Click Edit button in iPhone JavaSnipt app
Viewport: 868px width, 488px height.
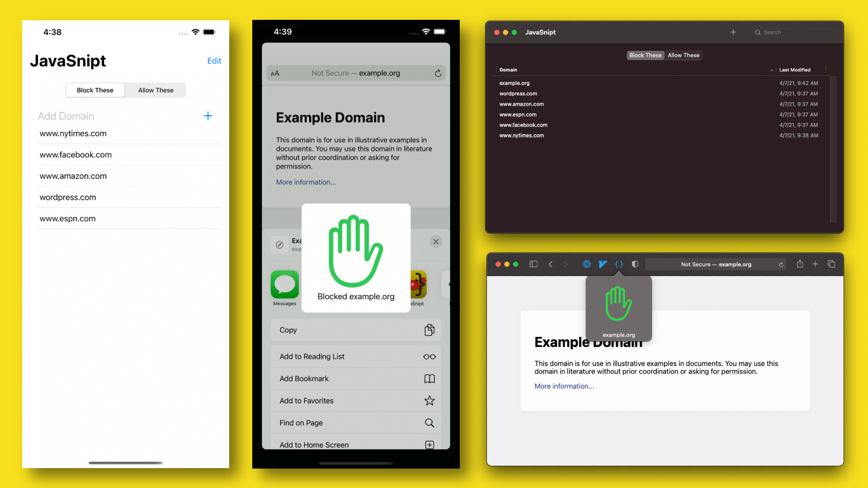(213, 60)
